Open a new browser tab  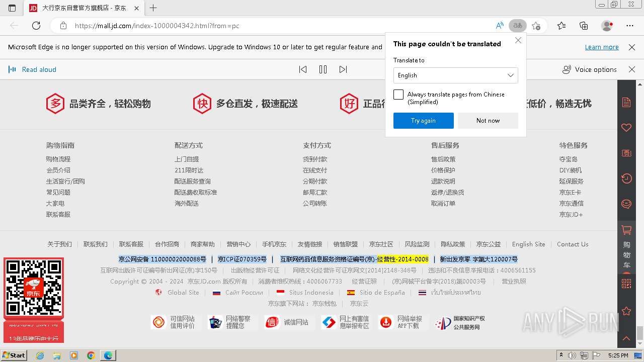point(153,8)
